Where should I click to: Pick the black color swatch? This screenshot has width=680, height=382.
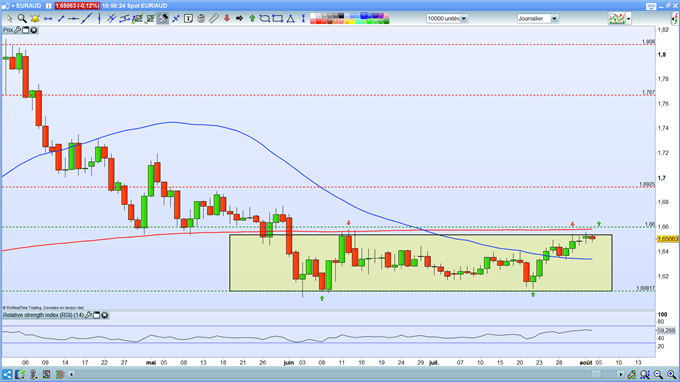(x=341, y=16)
